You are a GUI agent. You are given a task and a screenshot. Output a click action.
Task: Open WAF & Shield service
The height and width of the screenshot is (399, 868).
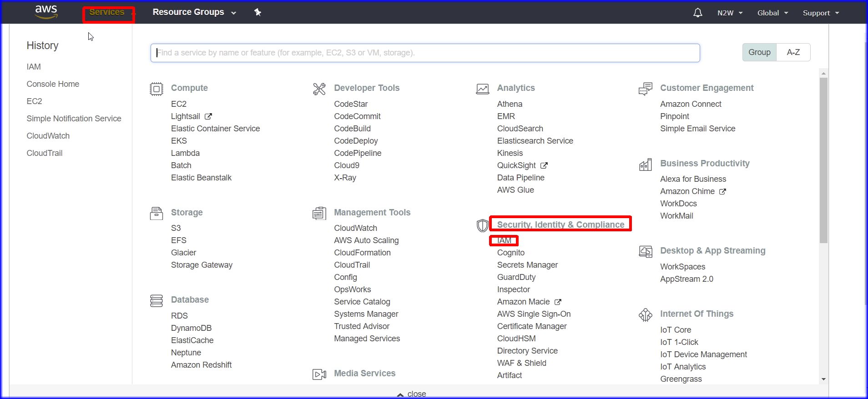521,363
